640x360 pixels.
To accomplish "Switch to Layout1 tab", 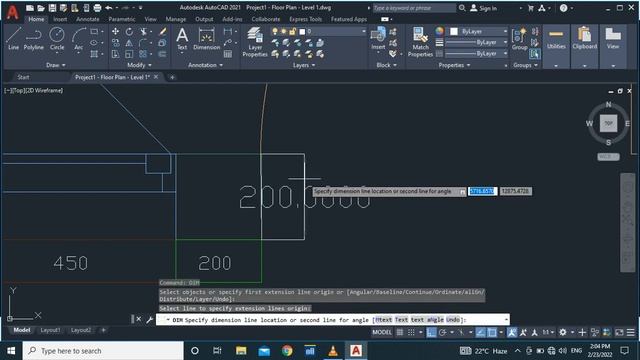I will tap(50, 330).
